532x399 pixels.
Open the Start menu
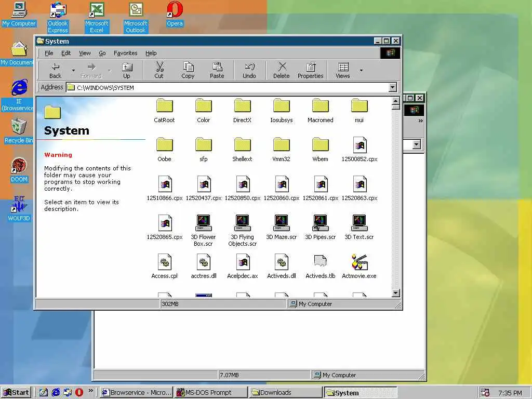tap(16, 393)
